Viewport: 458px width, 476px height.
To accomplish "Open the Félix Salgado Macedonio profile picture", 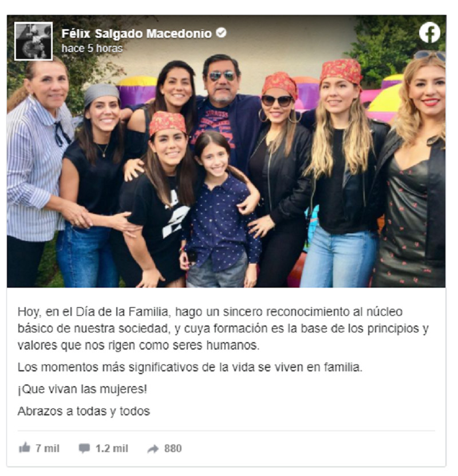I will (x=33, y=41).
